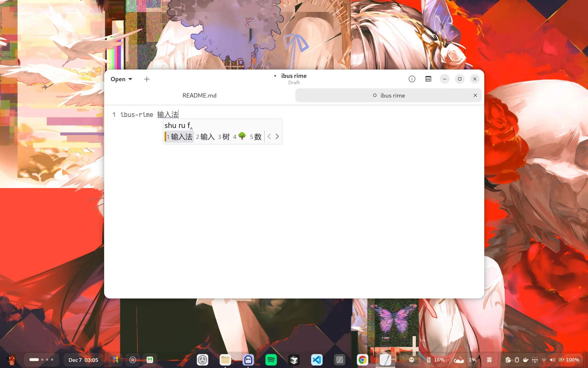
Task: Maximize the text editor window
Action: point(460,79)
